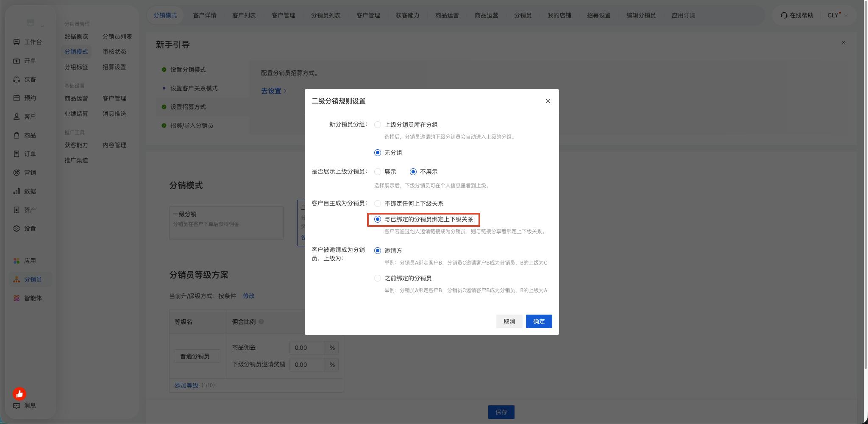This screenshot has width=868, height=424.
Task: Click the 普通分销员 level name field
Action: pyautogui.click(x=198, y=356)
